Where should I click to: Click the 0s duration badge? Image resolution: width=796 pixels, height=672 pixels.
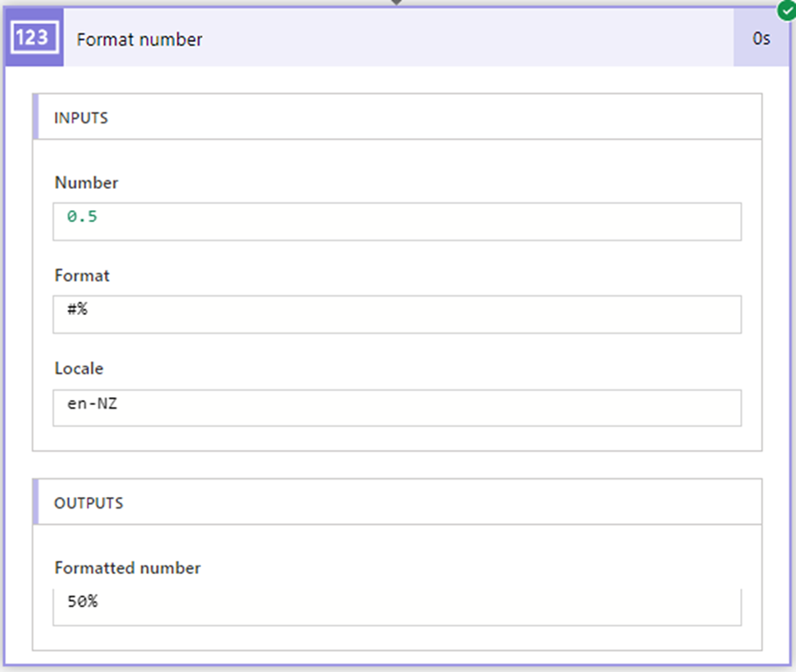coord(761,38)
